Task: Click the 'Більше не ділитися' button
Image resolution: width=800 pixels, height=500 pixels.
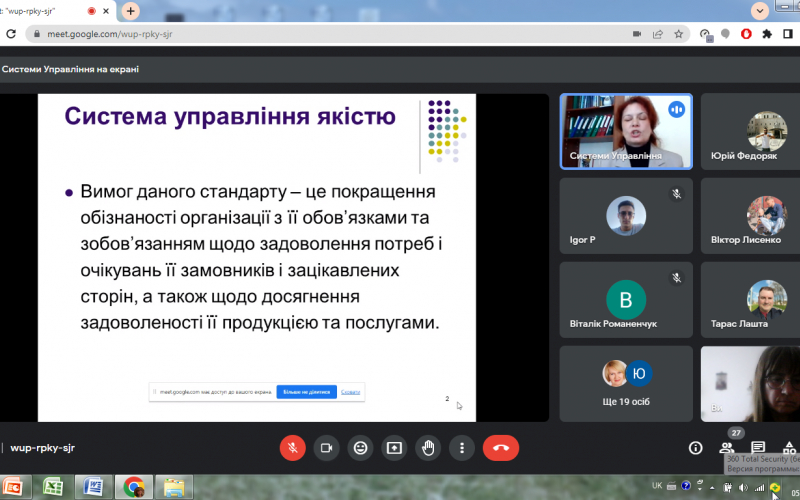Action: click(307, 392)
